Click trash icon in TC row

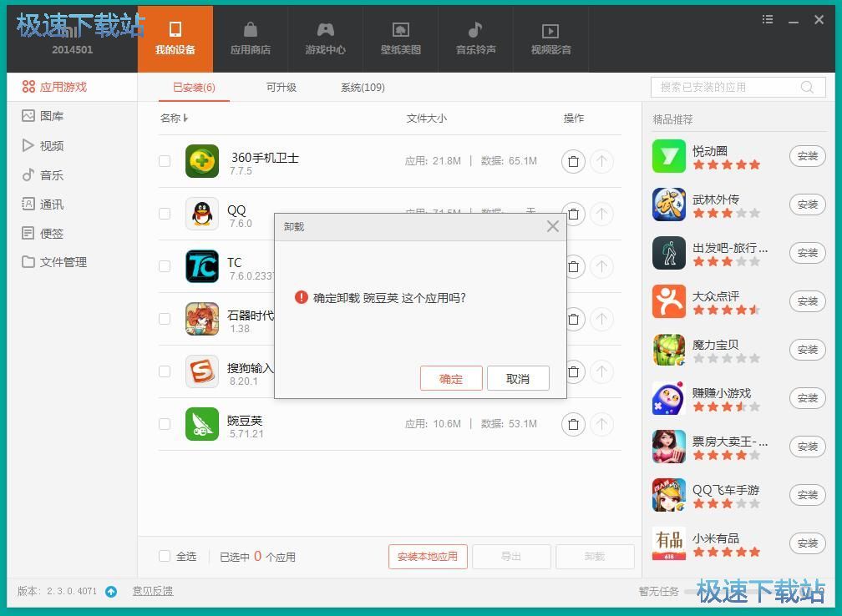574,266
